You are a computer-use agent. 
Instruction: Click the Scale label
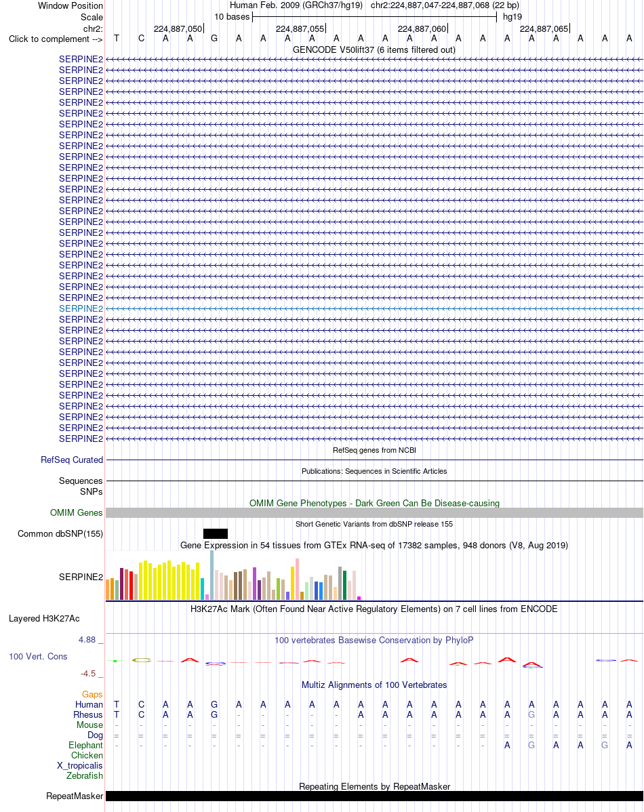(x=92, y=17)
